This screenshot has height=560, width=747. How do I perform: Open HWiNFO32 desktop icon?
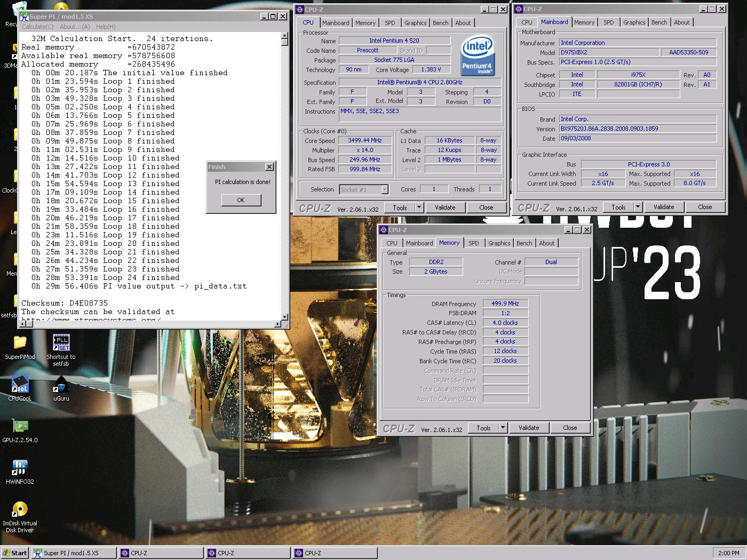tap(20, 472)
